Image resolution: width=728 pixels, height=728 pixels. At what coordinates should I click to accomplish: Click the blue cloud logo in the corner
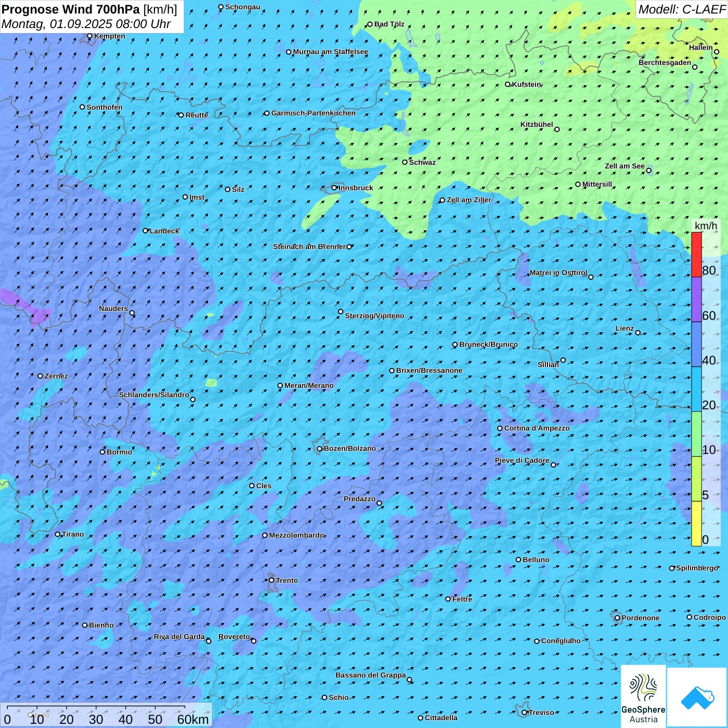click(x=697, y=697)
